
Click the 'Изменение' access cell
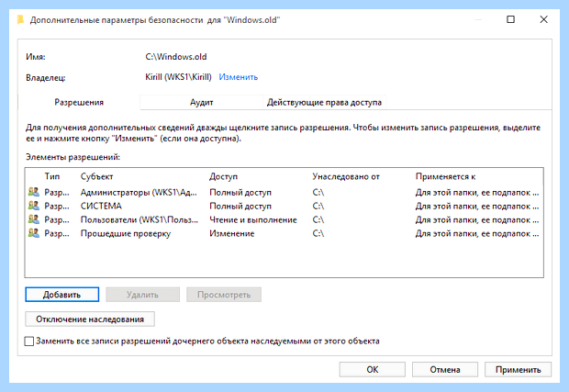231,234
